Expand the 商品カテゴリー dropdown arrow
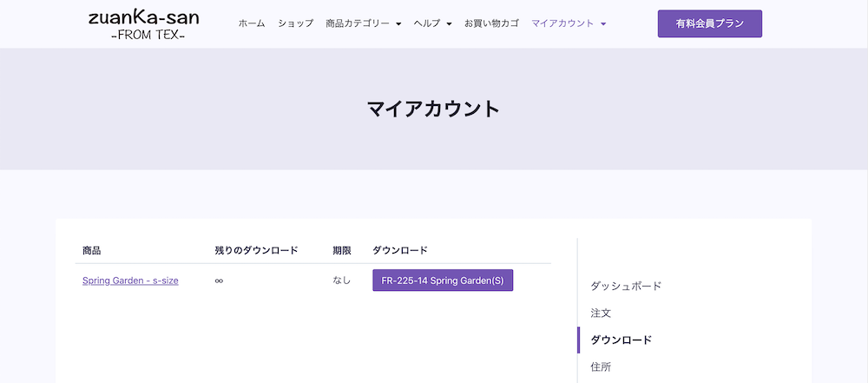The width and height of the screenshot is (868, 383). [398, 23]
